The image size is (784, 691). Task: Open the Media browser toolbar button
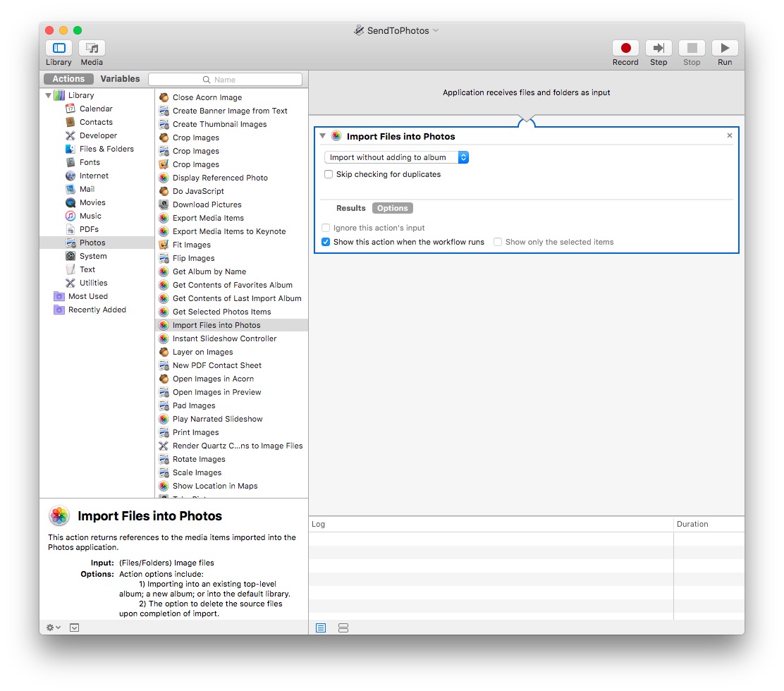[x=92, y=48]
